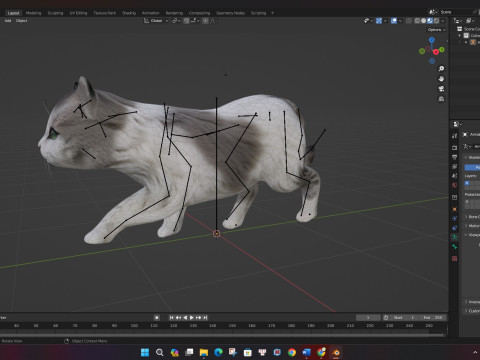Image resolution: width=480 pixels, height=360 pixels.
Task: Open object visibility type dropdown
Action: tap(368, 21)
